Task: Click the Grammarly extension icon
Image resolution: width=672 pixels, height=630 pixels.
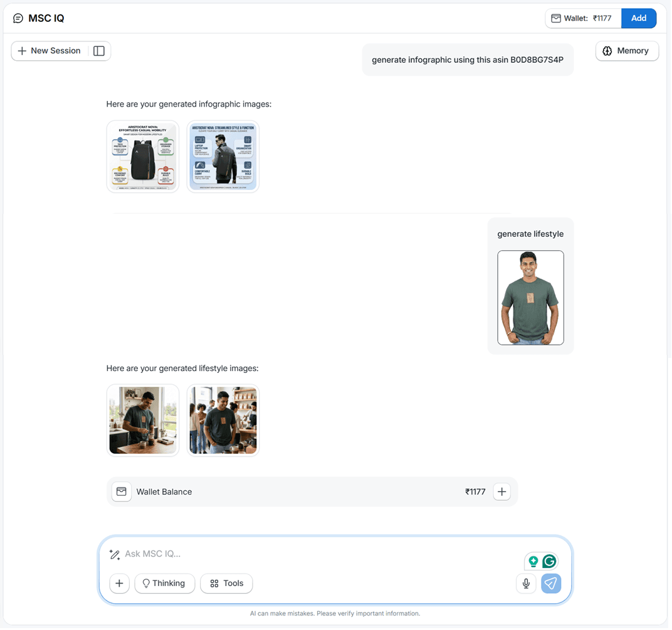Action: tap(549, 561)
